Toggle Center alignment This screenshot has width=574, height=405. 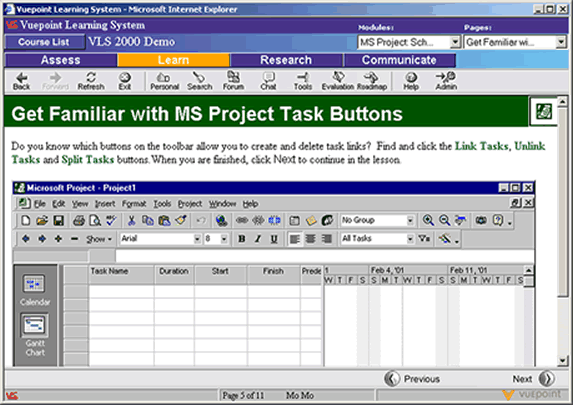pyautogui.click(x=310, y=239)
